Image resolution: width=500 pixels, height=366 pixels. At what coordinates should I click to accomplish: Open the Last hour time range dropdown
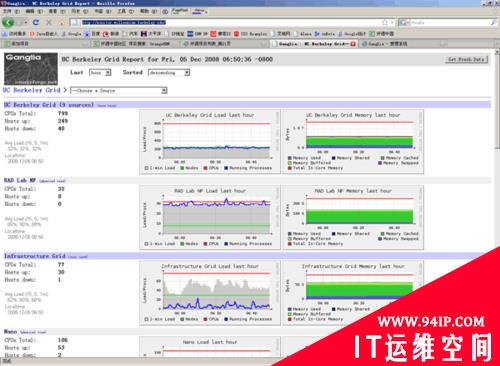(100, 72)
